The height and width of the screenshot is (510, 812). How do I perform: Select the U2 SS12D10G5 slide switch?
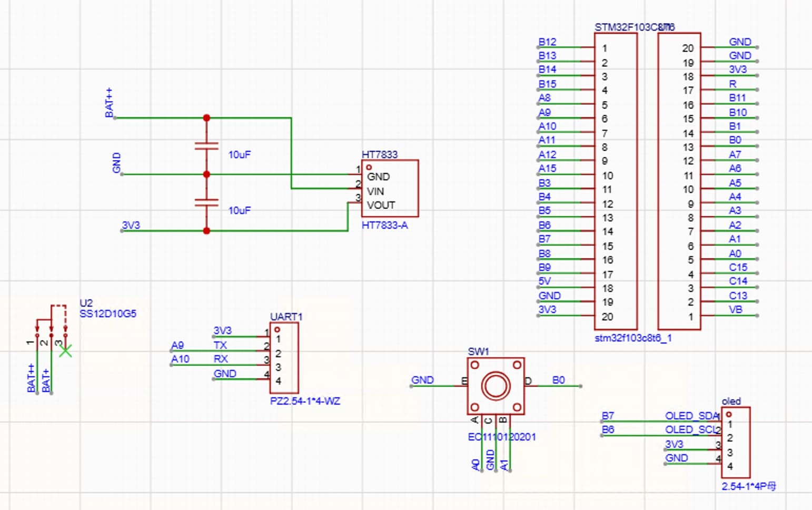tap(51, 326)
